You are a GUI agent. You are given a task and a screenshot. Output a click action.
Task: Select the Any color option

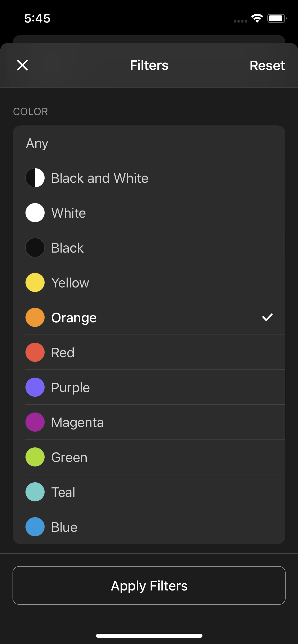[x=37, y=143]
